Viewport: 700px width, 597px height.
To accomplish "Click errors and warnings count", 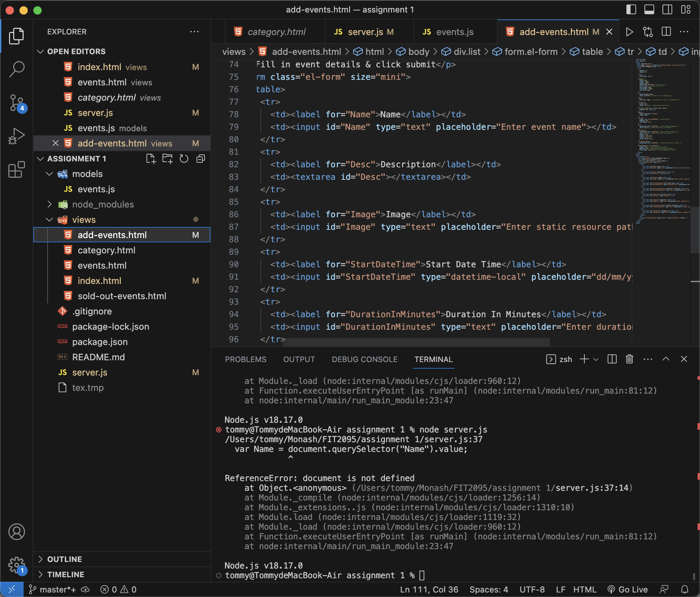I will pos(118,589).
